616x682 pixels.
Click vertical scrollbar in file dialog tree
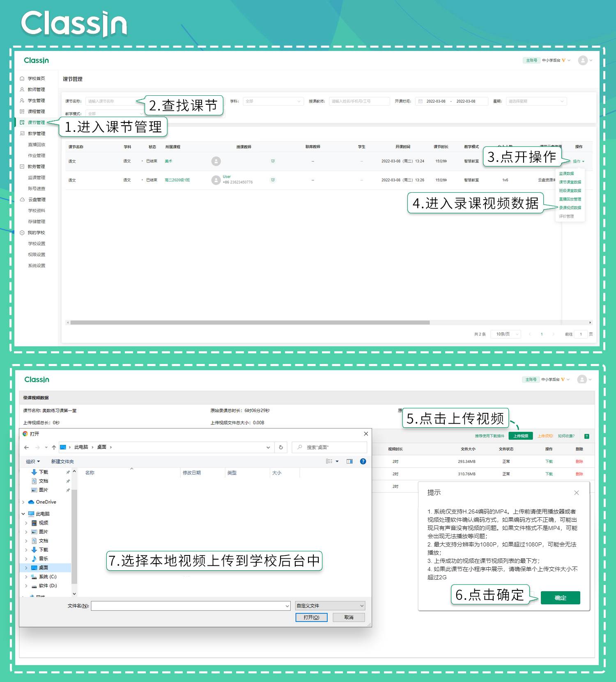pyautogui.click(x=74, y=536)
